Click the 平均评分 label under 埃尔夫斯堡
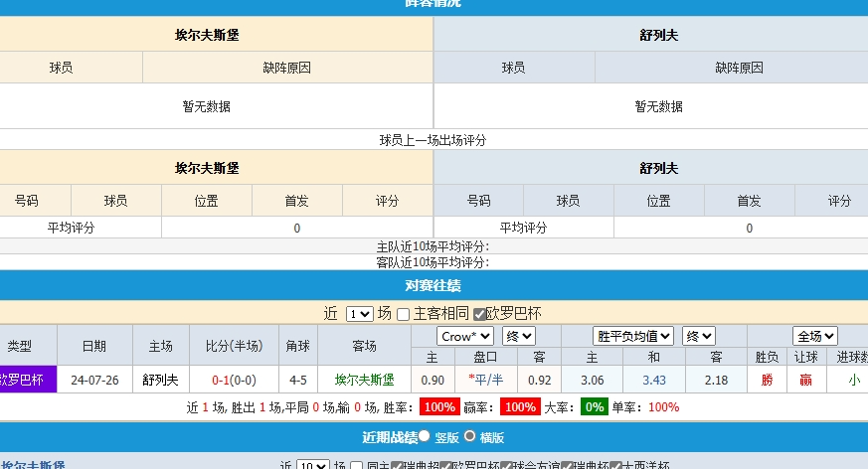868x469 pixels. point(71,228)
